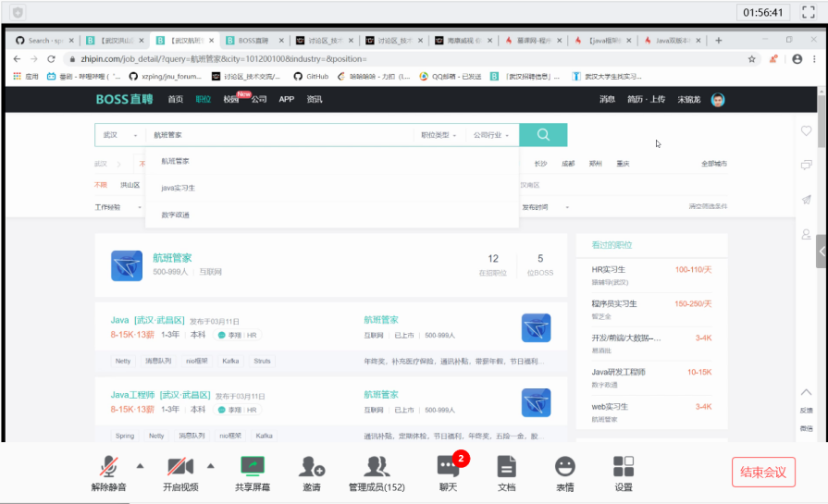
Task: Open HR实习生 in viewed jobs
Action: pos(609,270)
